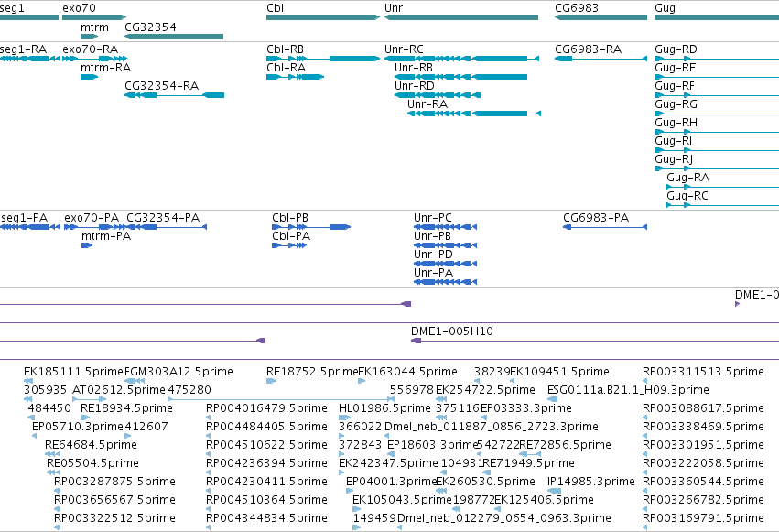Click the CG6983-RA transcript label
The height and width of the screenshot is (532, 779).
tap(588, 49)
